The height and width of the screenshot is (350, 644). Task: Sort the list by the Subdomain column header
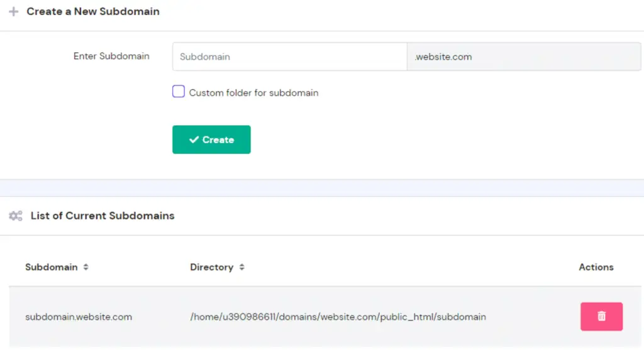point(52,267)
